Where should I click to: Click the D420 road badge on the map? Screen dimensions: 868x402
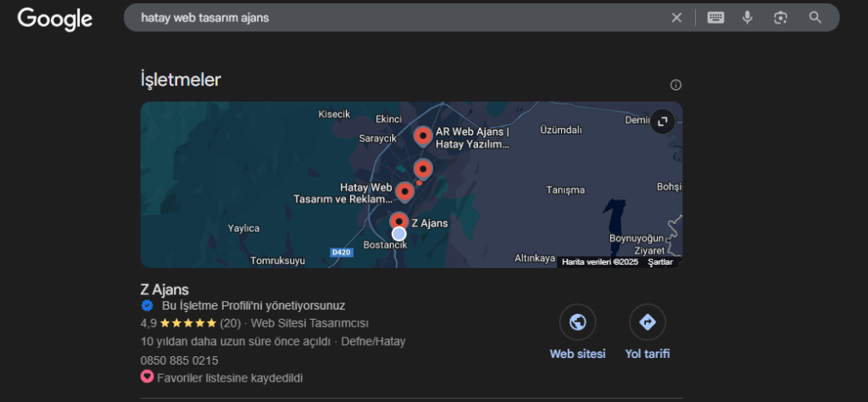(x=342, y=252)
